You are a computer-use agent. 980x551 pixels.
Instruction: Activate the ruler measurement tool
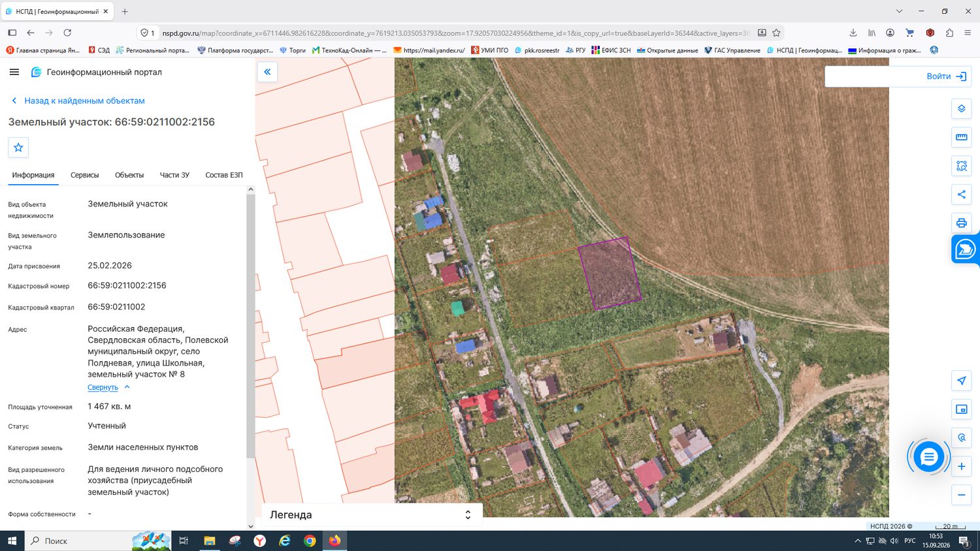961,137
